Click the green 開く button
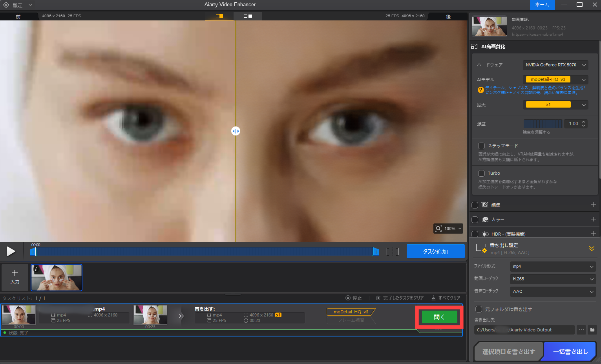 439,317
